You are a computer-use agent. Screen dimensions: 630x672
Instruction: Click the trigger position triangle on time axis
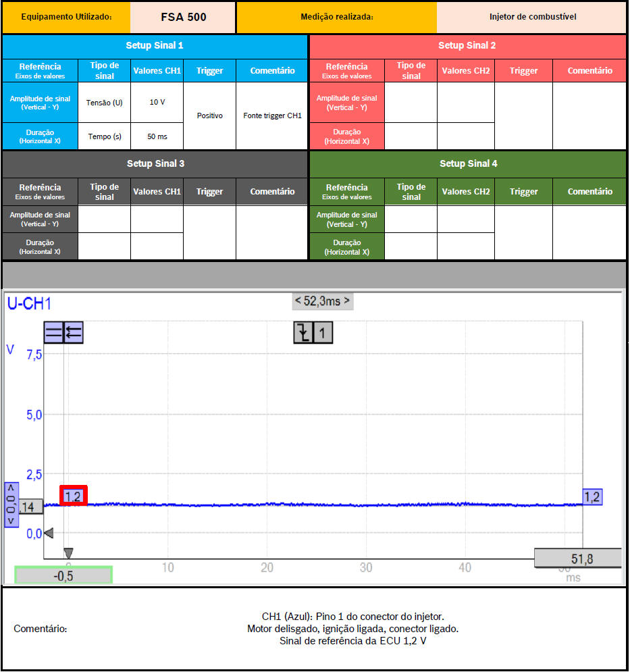click(68, 553)
